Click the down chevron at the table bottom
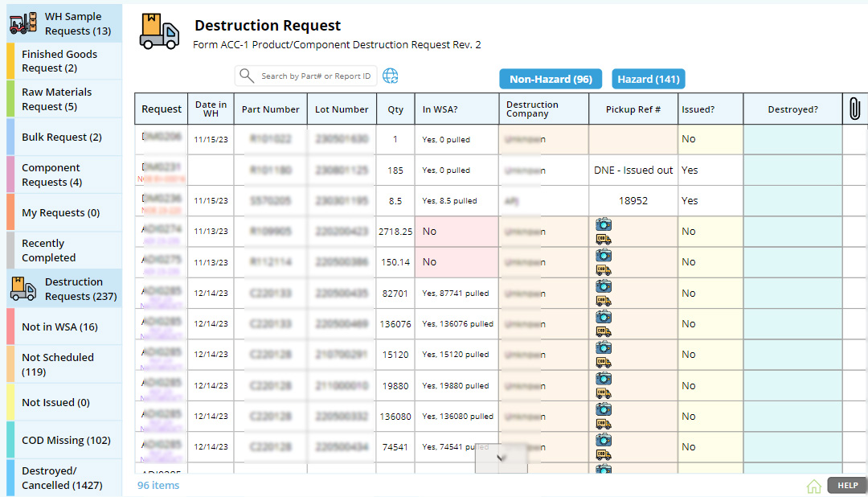Viewport: 868px width, 497px height. coord(501,458)
